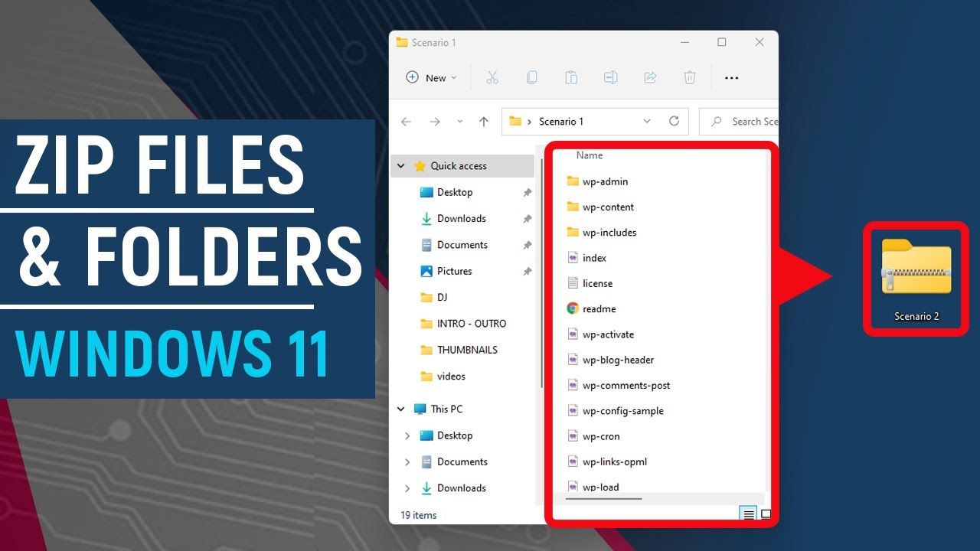Click the pin icon beside Documents
The height and width of the screenshot is (551, 980).
click(x=527, y=246)
